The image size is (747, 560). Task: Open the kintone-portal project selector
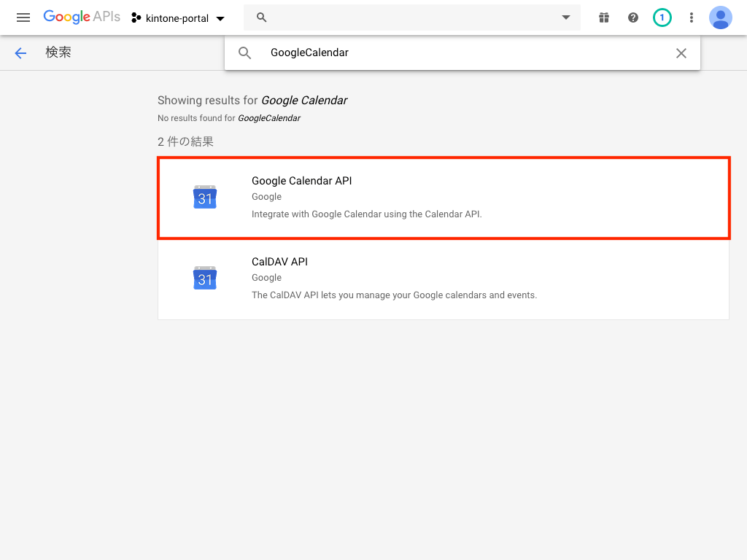[x=178, y=18]
